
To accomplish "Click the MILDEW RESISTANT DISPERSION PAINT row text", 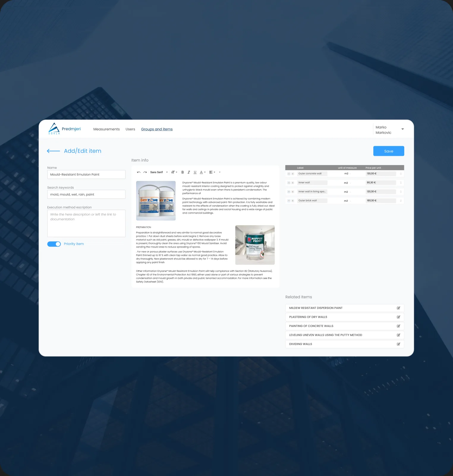I will (x=316, y=308).
